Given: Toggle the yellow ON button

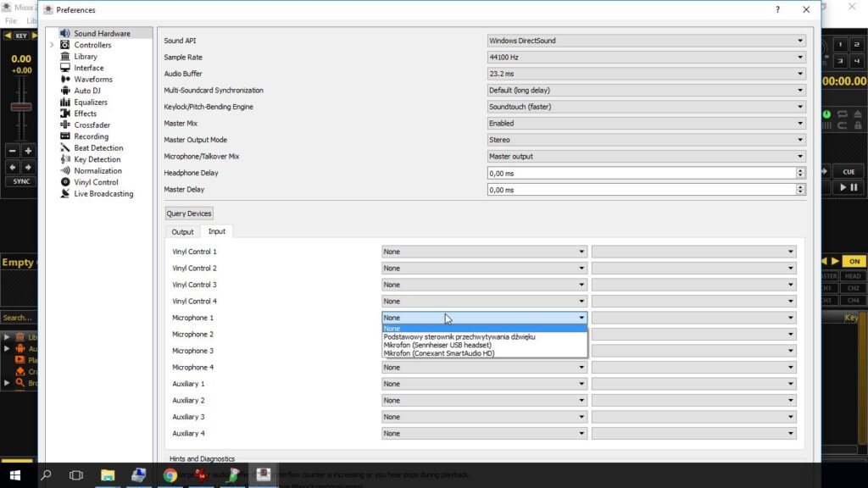Looking at the screenshot, I should click(x=854, y=262).
